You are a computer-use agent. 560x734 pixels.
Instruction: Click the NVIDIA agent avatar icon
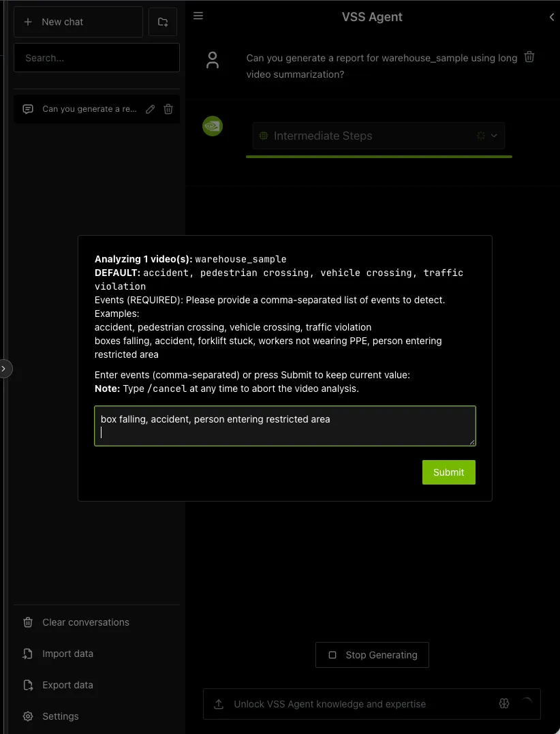click(x=213, y=126)
